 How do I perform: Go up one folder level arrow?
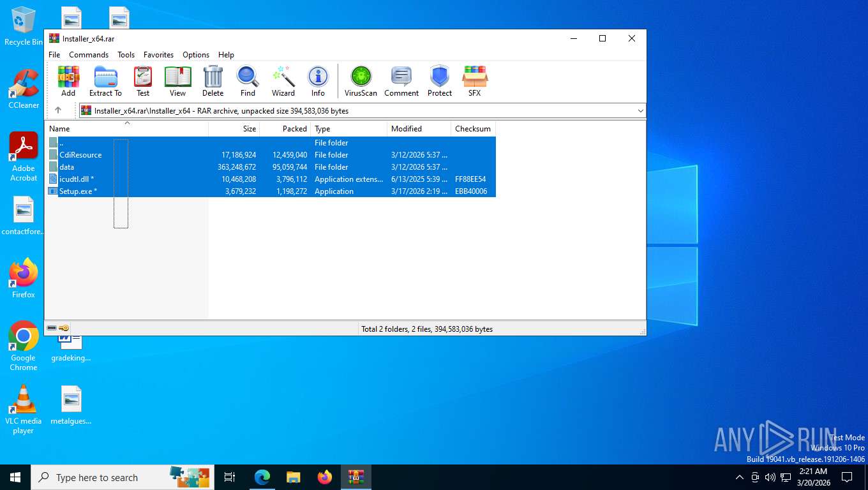[58, 110]
